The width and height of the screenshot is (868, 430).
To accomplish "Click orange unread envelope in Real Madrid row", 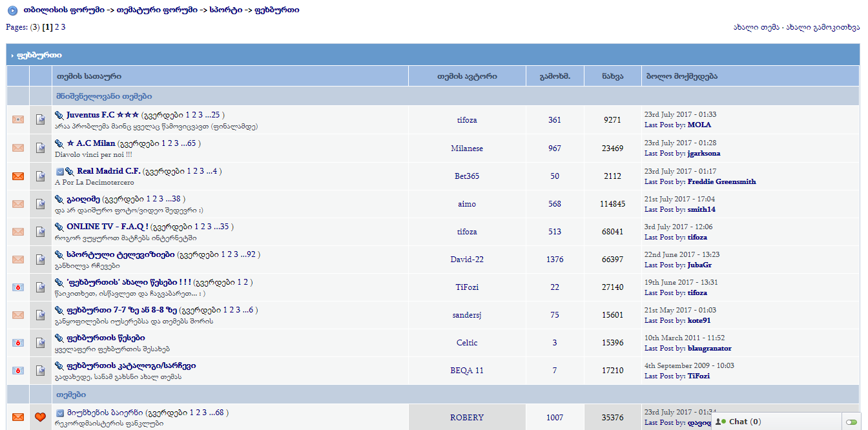I will (x=18, y=176).
